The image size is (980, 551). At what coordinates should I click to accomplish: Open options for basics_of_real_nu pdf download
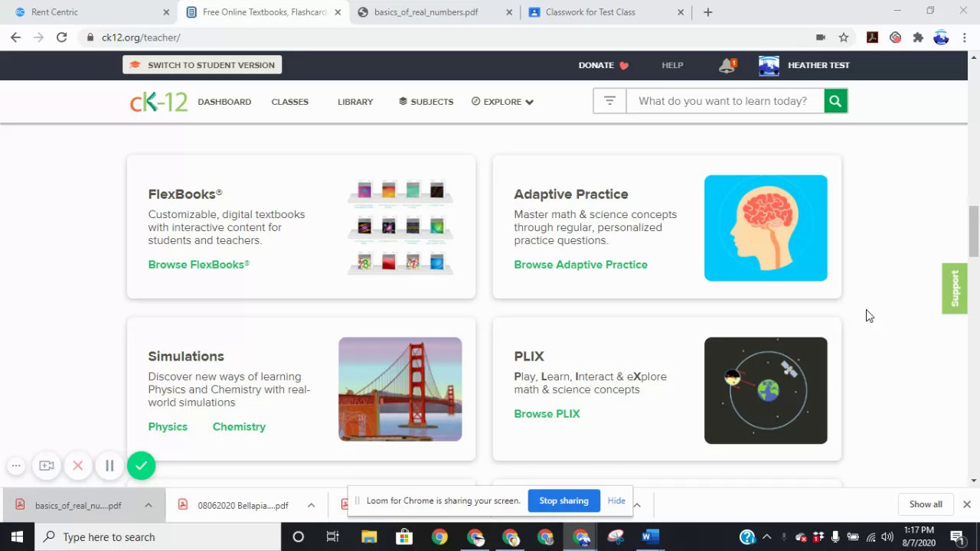pos(149,505)
